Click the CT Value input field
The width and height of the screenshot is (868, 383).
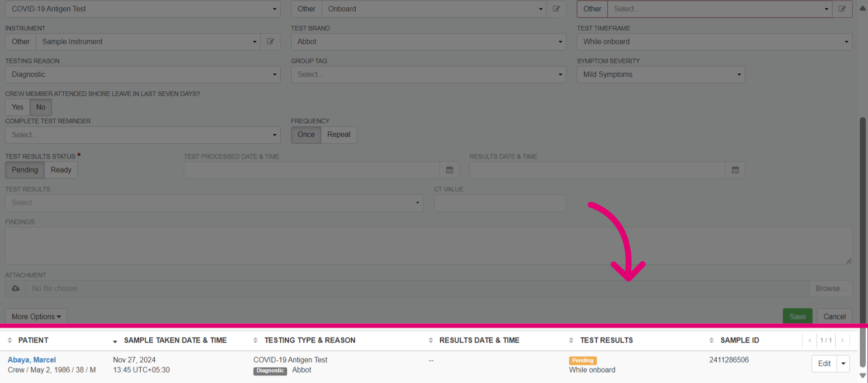[x=500, y=203]
